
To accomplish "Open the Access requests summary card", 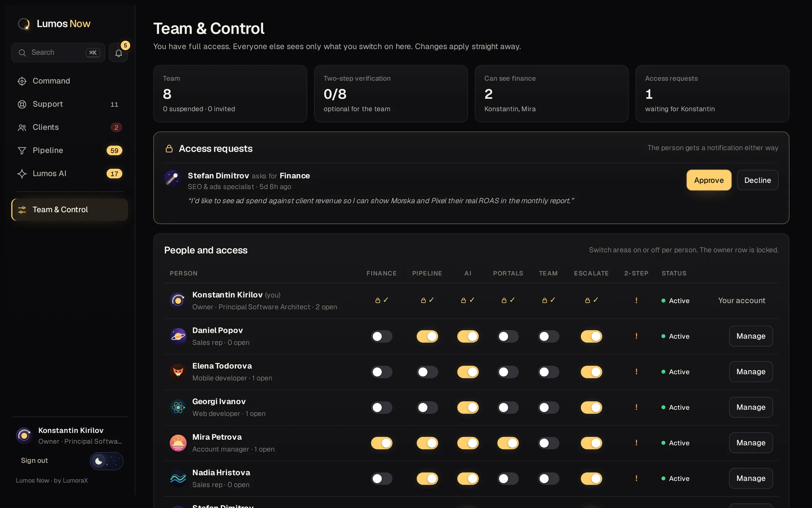I will pyautogui.click(x=712, y=93).
